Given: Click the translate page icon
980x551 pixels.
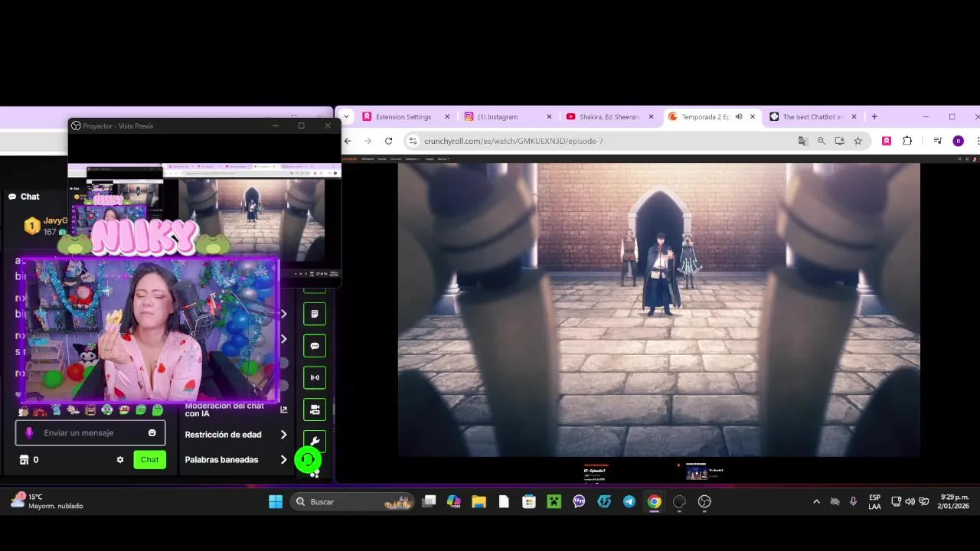Looking at the screenshot, I should (x=802, y=141).
